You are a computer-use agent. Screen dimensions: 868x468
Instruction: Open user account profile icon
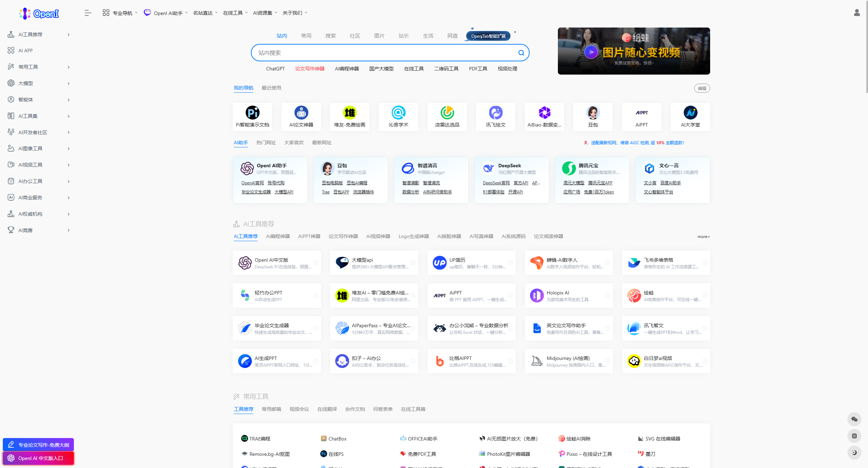[857, 13]
